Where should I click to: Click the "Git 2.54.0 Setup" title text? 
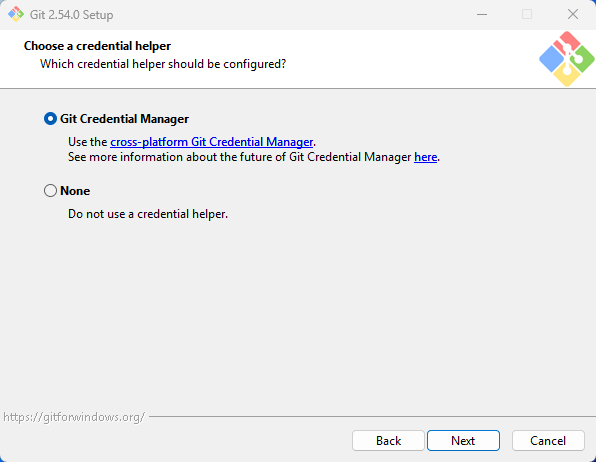click(x=71, y=15)
